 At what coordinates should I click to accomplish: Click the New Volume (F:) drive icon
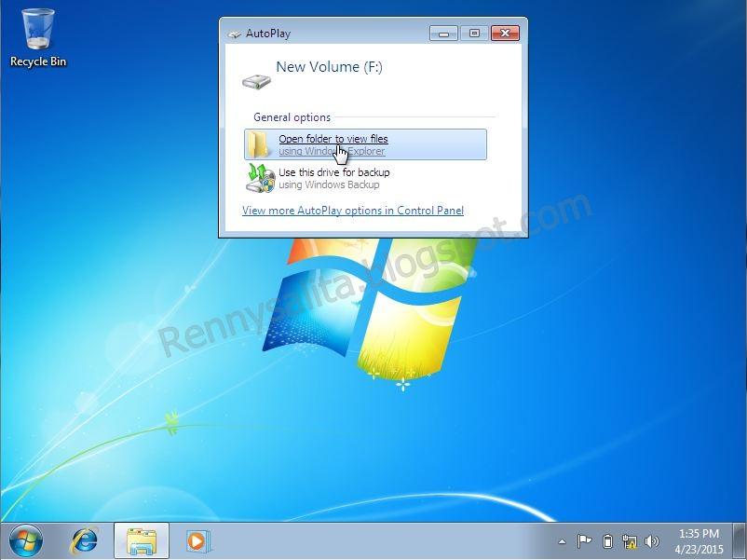256,81
